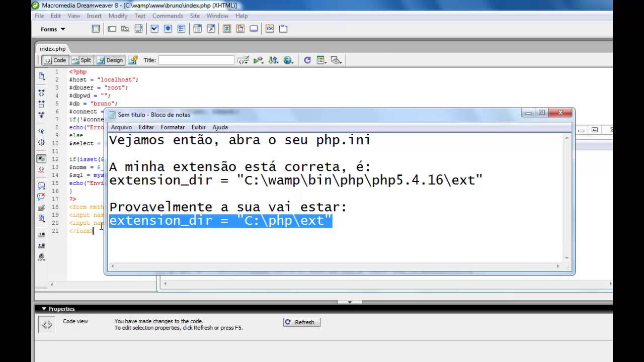Balance Braces in coding toolbar
Viewport: 644px width, 362px height.
[x=41, y=142]
